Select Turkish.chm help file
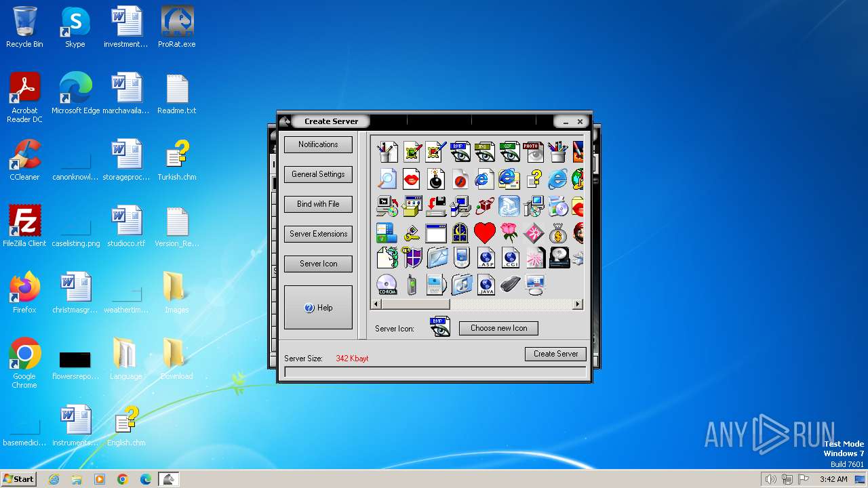Screen dimensions: 868x488 (177, 161)
